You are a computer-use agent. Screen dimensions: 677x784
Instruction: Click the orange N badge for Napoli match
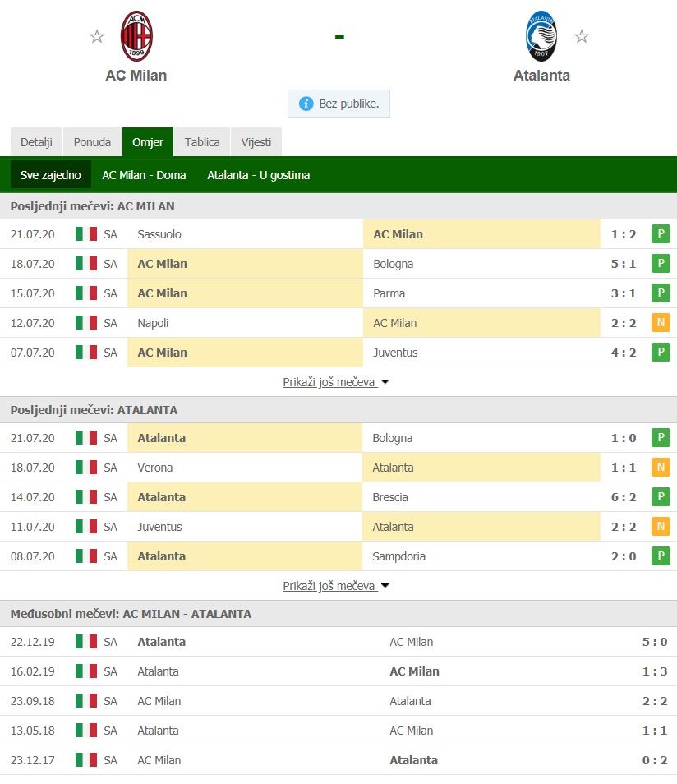[661, 322]
